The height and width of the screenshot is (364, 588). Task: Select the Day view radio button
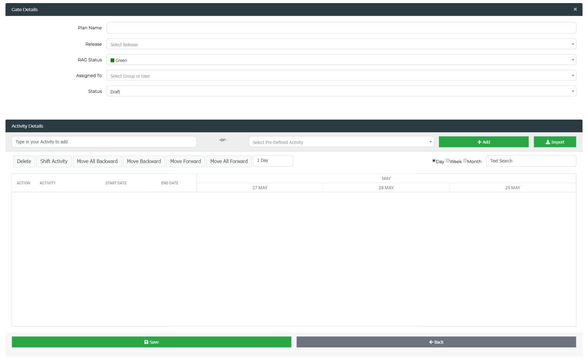pyautogui.click(x=434, y=161)
